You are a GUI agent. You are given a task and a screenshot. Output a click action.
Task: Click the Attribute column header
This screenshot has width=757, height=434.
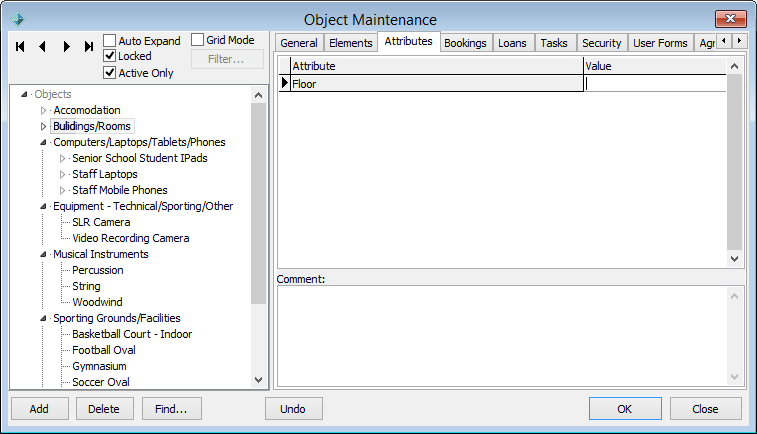click(x=436, y=66)
